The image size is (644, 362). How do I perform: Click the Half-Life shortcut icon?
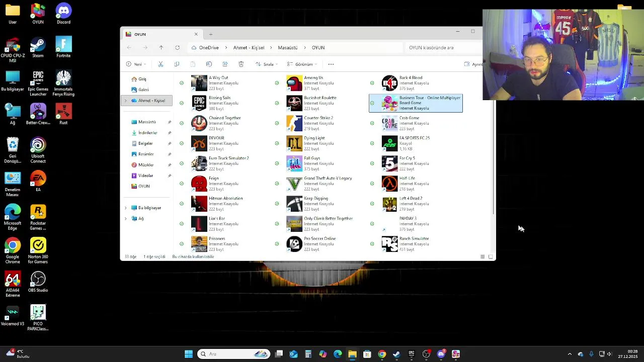(x=389, y=184)
